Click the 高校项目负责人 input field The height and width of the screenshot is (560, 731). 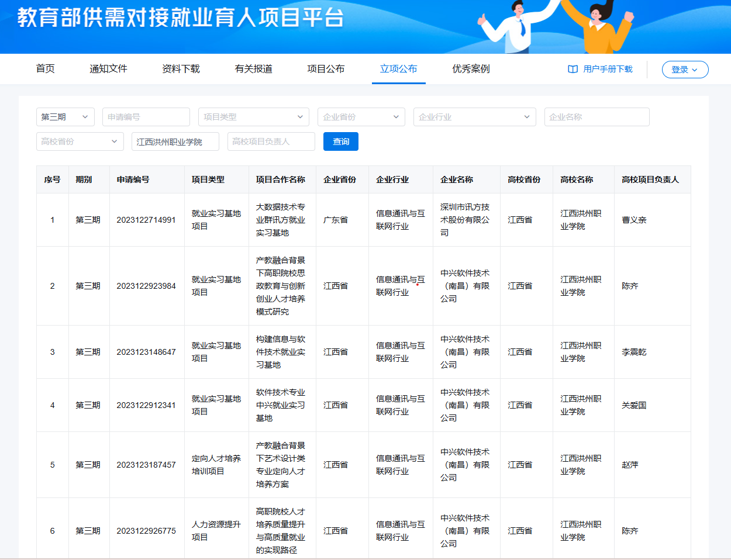tap(271, 141)
